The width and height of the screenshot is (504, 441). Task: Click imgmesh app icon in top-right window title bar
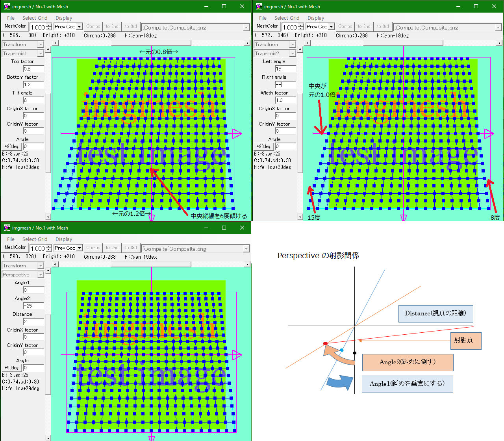(x=259, y=7)
